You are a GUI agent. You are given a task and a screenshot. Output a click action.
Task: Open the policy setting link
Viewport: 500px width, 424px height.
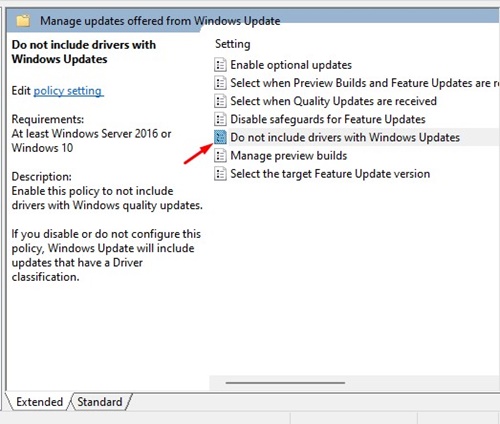pyautogui.click(x=68, y=91)
